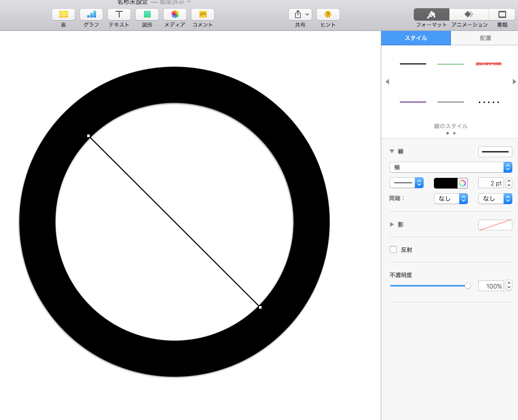518x420 pixels.
Task: Click the 100% opacity field
Action: coord(491,285)
